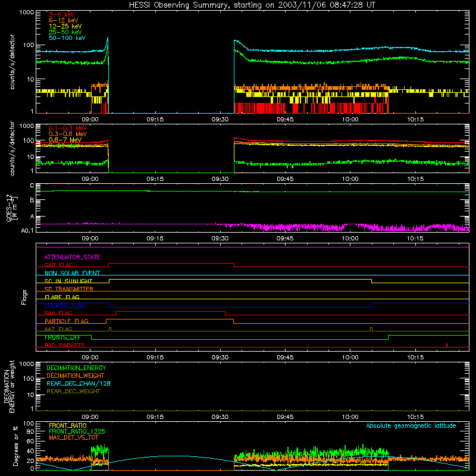Click the GAP_FLAG label
Viewport: 476px width, 476px height.
click(59, 265)
